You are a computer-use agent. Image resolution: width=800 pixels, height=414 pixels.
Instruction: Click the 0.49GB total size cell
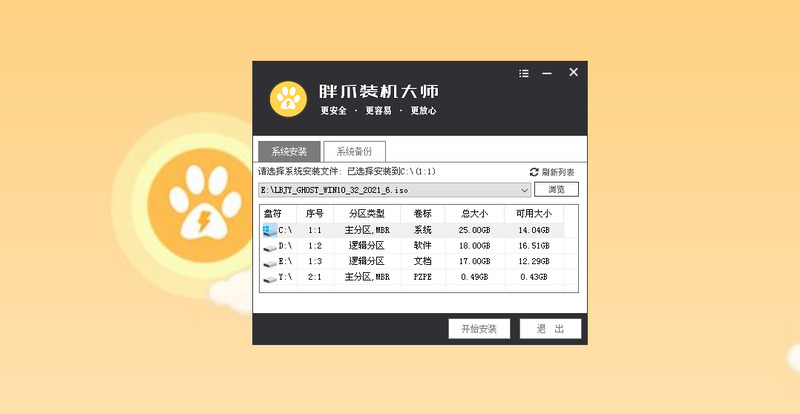coord(474,277)
